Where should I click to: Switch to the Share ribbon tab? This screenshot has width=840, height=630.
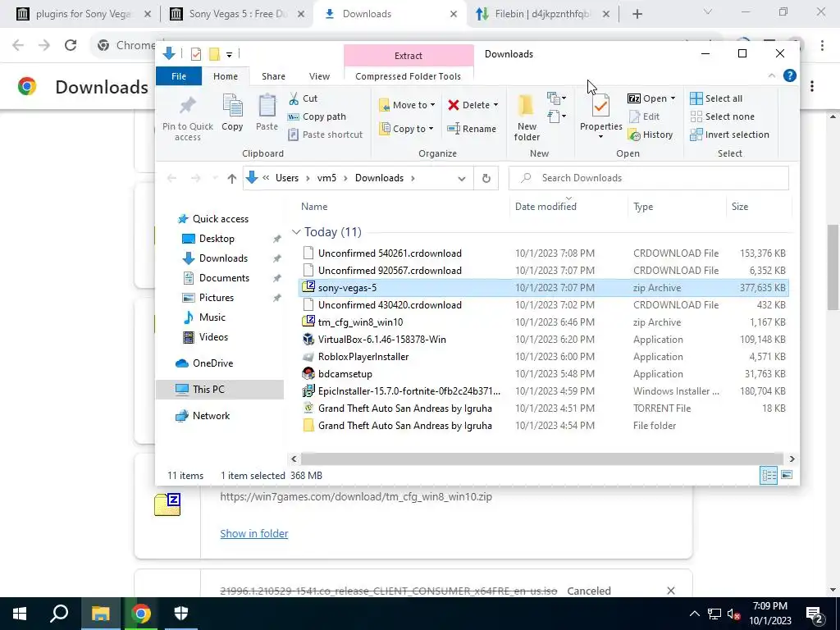pyautogui.click(x=273, y=76)
